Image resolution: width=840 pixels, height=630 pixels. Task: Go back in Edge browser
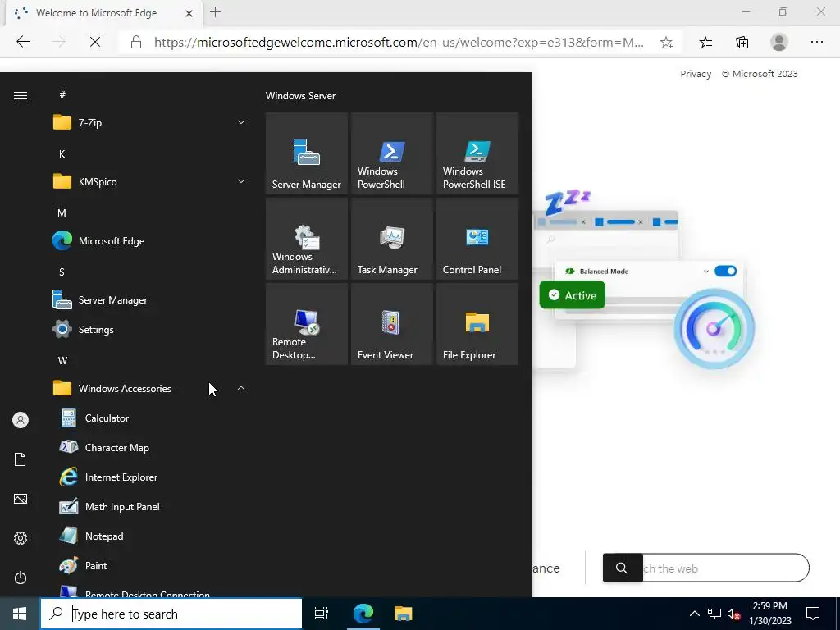23,42
